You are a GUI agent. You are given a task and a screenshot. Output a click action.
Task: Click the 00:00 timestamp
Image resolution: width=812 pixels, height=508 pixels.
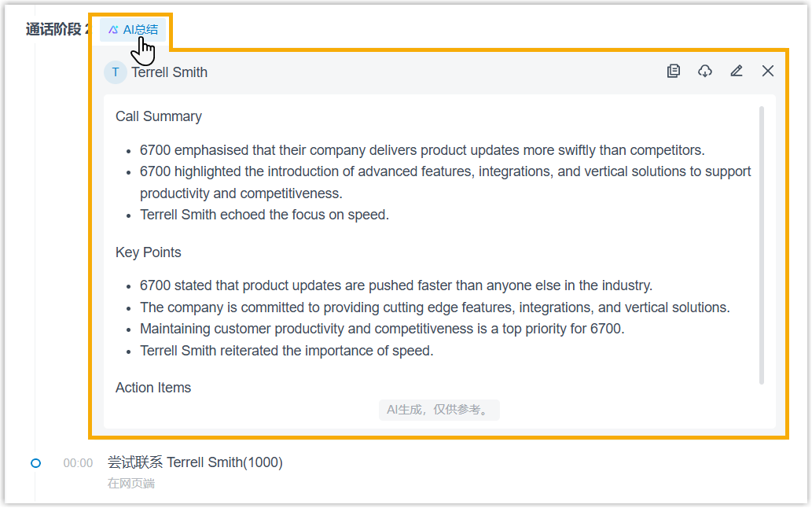[78, 463]
